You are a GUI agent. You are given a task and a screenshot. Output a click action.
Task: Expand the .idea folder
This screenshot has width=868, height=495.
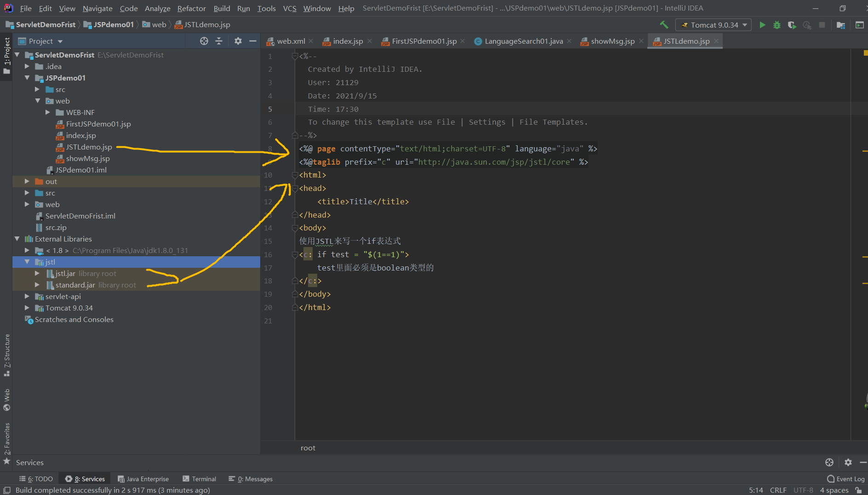[27, 66]
